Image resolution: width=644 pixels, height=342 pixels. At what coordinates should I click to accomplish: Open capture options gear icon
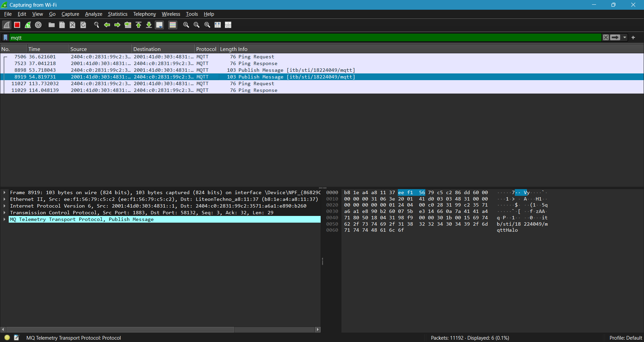click(38, 25)
